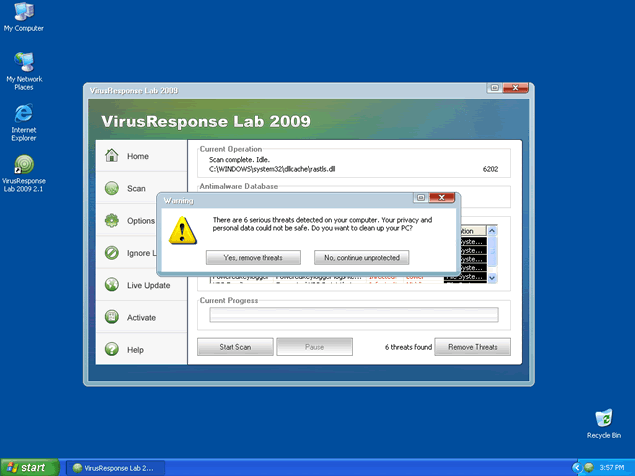
Task: Select the Scan sidebar icon
Action: tap(112, 188)
